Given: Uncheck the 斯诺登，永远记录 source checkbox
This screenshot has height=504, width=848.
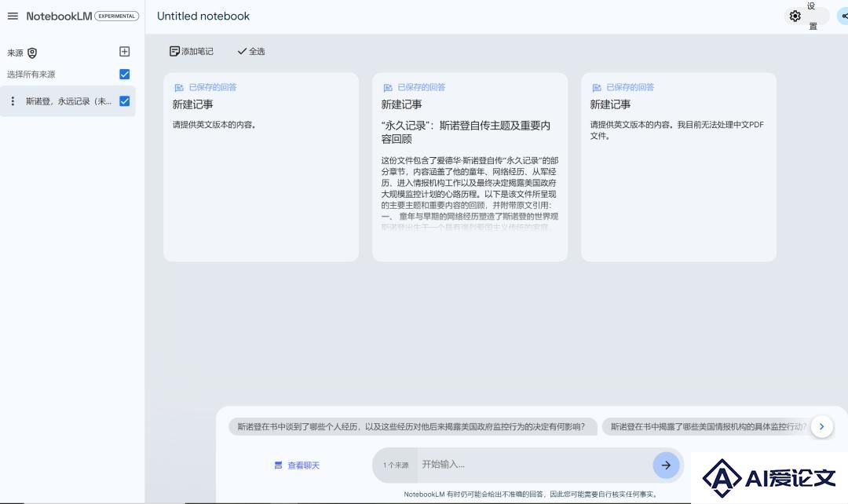Looking at the screenshot, I should click(x=124, y=101).
